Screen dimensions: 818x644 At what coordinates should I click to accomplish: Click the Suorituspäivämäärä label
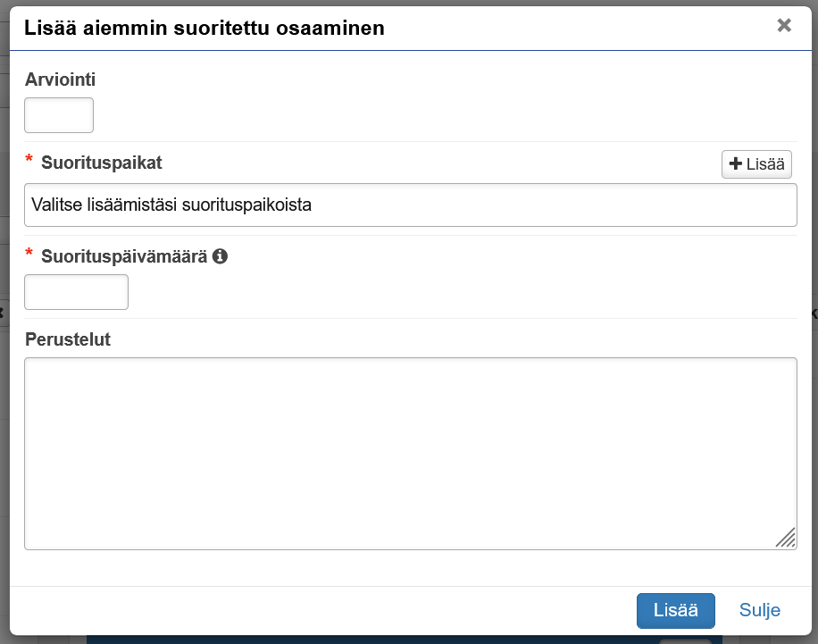point(124,256)
